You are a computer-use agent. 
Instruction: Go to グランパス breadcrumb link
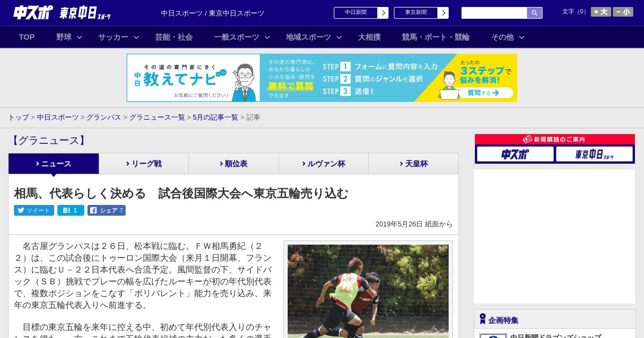(x=104, y=117)
